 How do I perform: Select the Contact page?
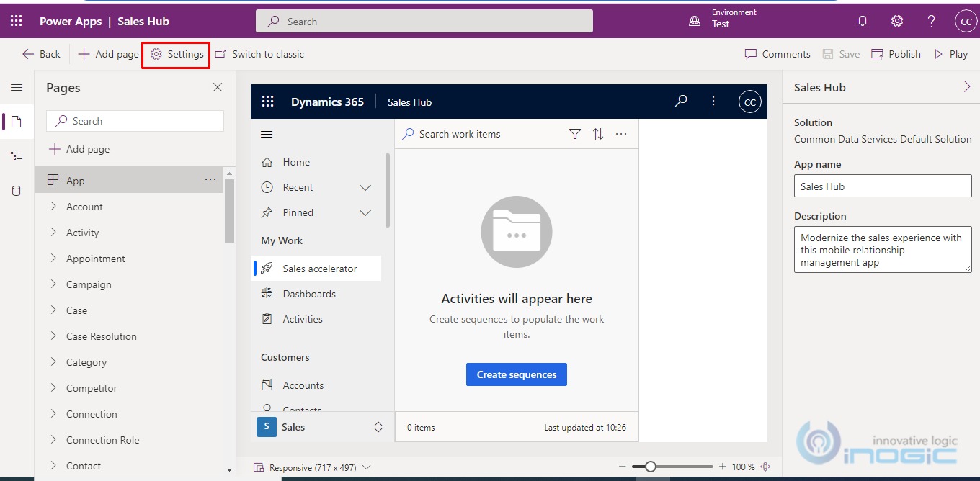point(84,466)
